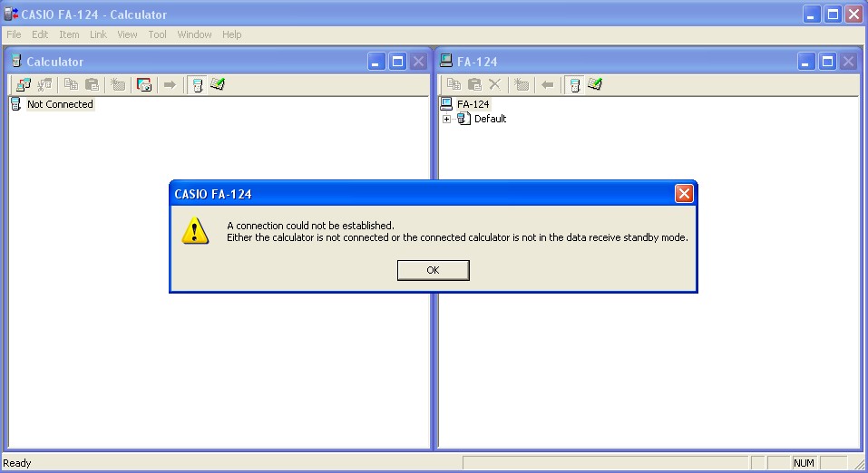868x473 pixels.
Task: Click the window resize grip in status bar
Action: pyautogui.click(x=859, y=464)
